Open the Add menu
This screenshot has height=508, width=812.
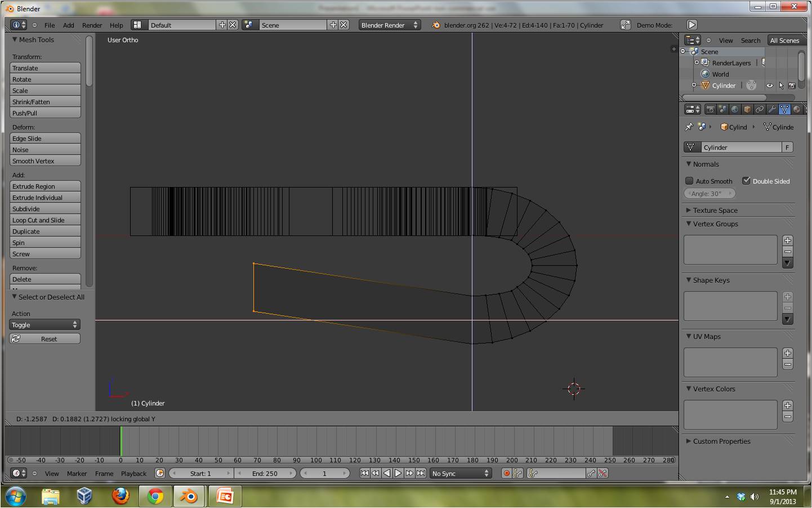click(x=68, y=25)
